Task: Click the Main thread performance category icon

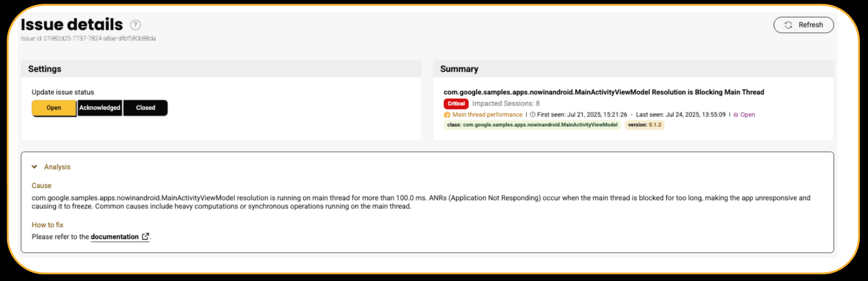Action: 447,115
